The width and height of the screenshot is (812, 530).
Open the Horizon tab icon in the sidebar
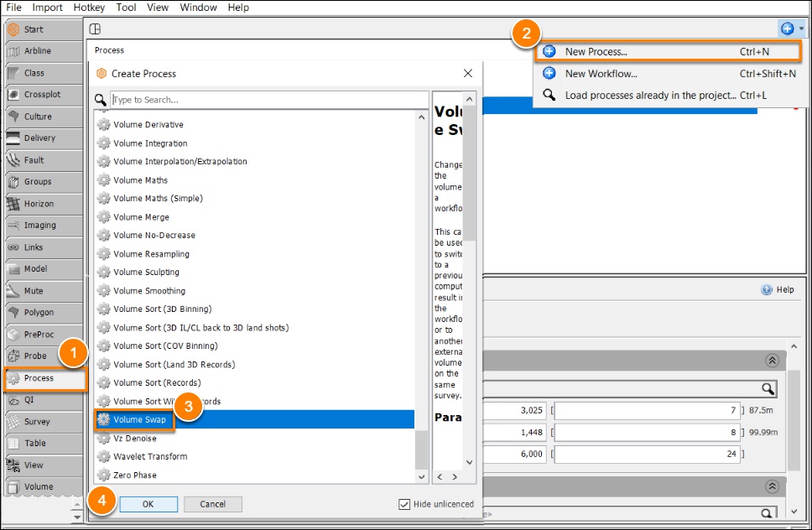(x=13, y=204)
